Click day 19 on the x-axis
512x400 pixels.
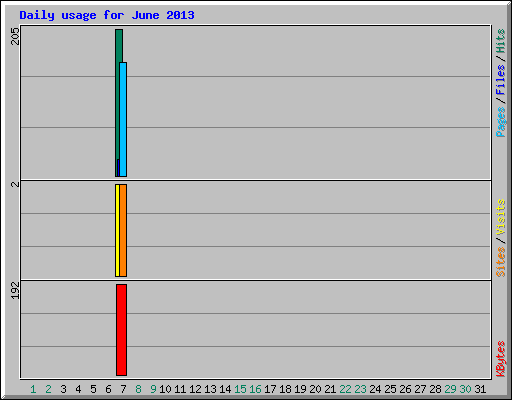pos(300,389)
